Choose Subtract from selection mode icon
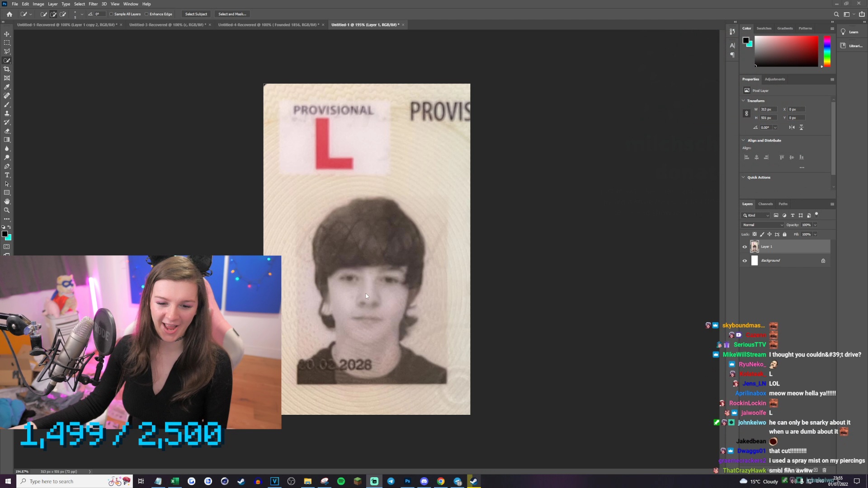 tap(63, 14)
